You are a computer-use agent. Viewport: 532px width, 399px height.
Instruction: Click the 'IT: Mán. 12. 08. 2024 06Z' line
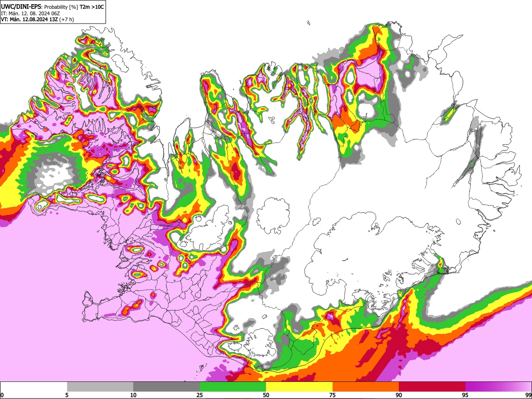point(30,13)
